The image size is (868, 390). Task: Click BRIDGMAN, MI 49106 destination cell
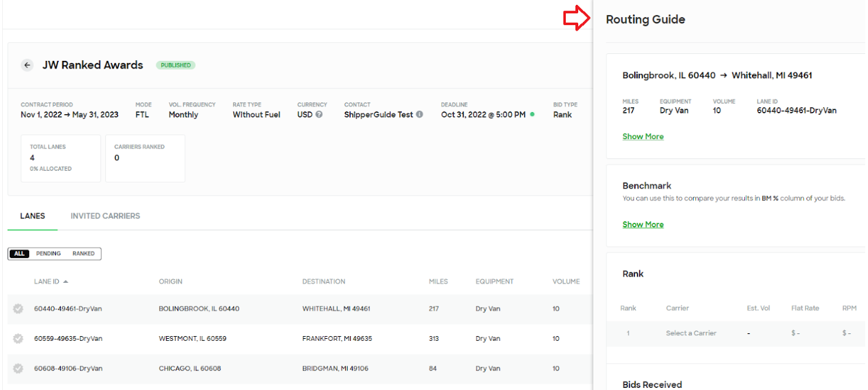click(335, 369)
